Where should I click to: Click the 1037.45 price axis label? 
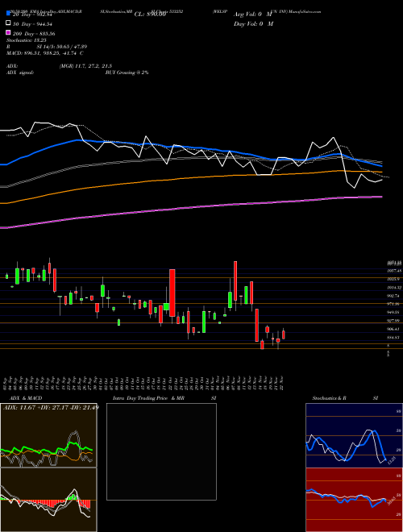[394, 271]
